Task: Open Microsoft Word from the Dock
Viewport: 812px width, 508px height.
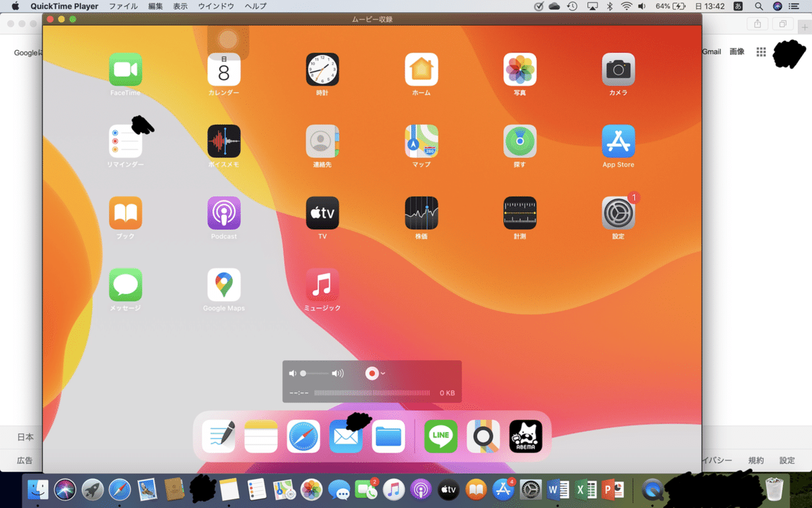Action: click(x=558, y=488)
